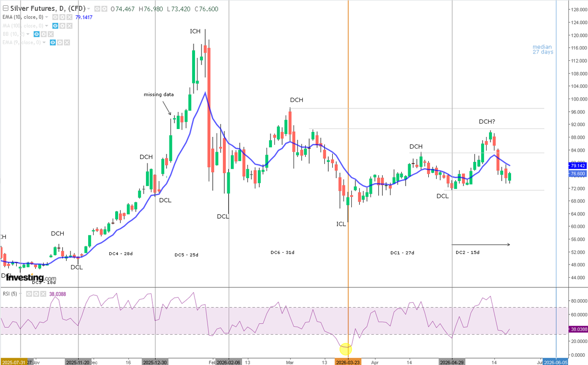Show the hidden MA (100, close, 0) indicator
This screenshot has width=588, height=365.
pos(55,26)
